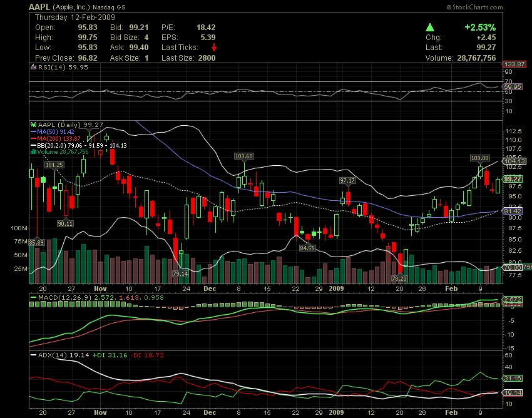The width and height of the screenshot is (532, 418).
Task: Click the small icon before the RSI(14) label
Action: (33, 67)
